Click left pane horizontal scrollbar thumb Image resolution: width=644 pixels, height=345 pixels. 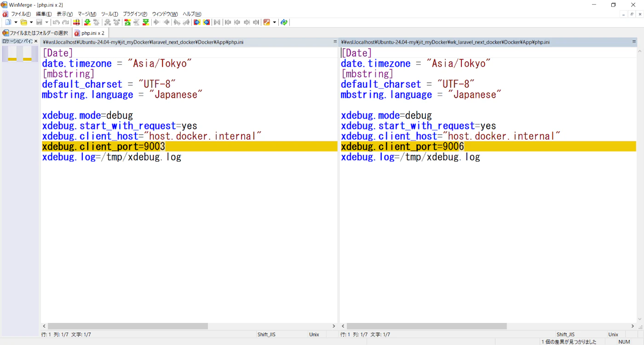[128, 326]
